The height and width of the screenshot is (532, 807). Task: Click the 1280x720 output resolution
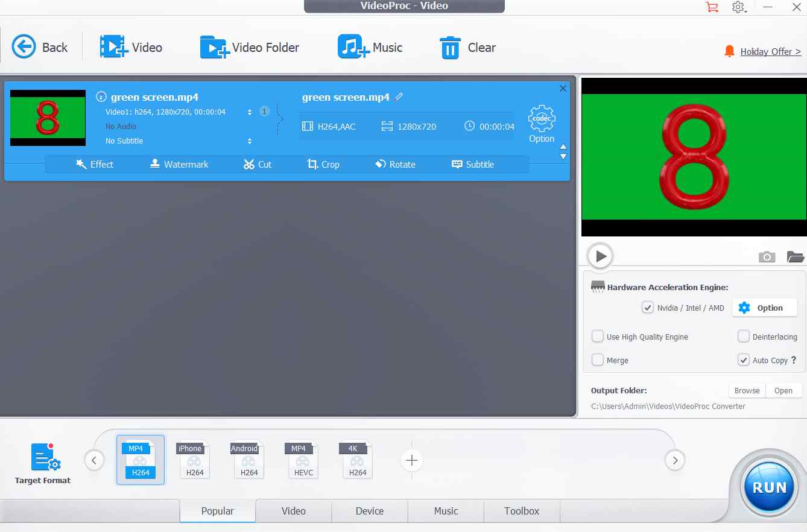(408, 127)
